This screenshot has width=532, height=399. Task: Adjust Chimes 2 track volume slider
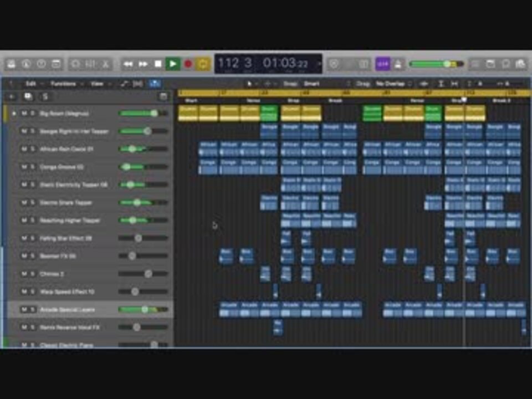[143, 273]
